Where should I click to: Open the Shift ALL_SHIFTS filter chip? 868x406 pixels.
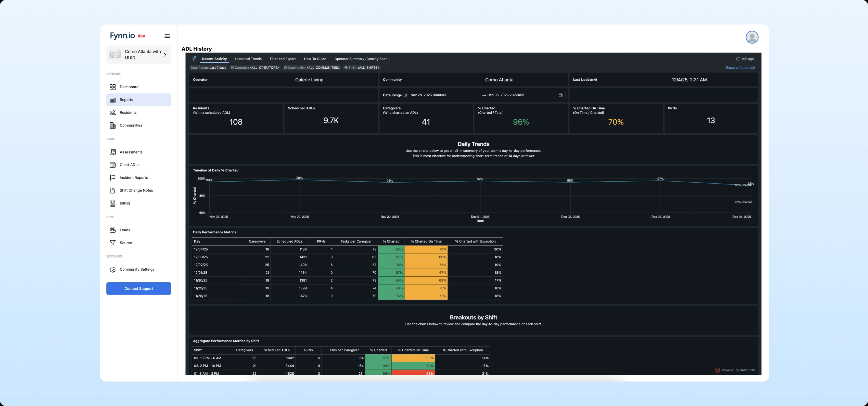(362, 68)
